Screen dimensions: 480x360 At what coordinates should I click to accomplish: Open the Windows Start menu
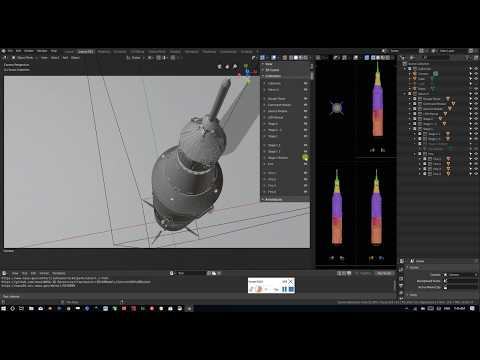click(x=4, y=309)
